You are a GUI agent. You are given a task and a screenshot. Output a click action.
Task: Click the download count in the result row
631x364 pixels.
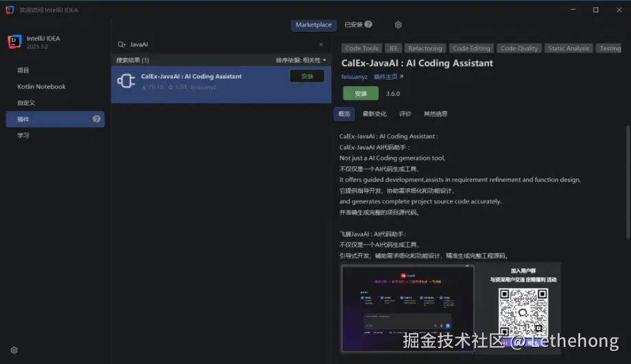152,87
